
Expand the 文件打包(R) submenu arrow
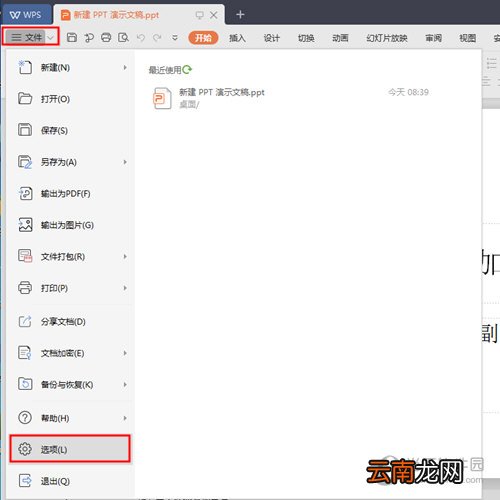(125, 257)
